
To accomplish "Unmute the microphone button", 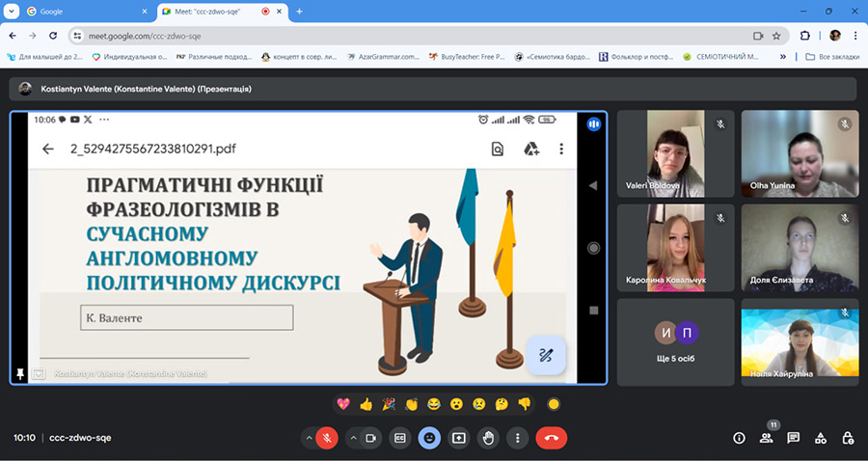I will pyautogui.click(x=327, y=438).
